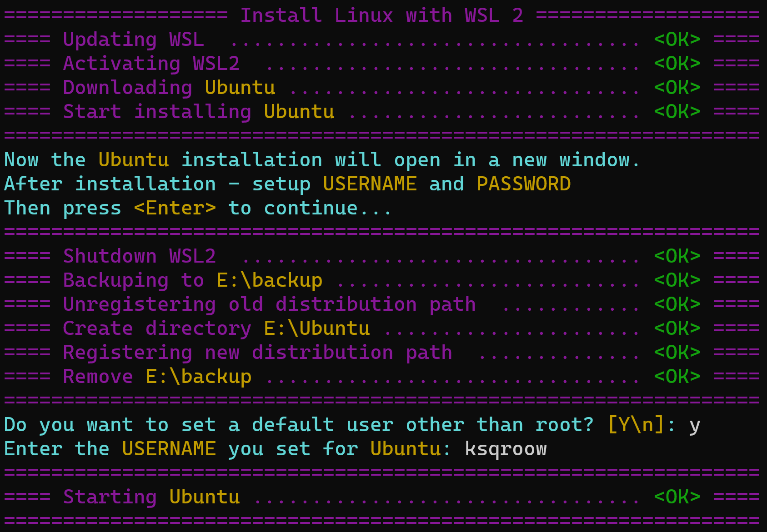Click the '[Y\n]' prompt options
The image size is (767, 532).
[x=636, y=425]
